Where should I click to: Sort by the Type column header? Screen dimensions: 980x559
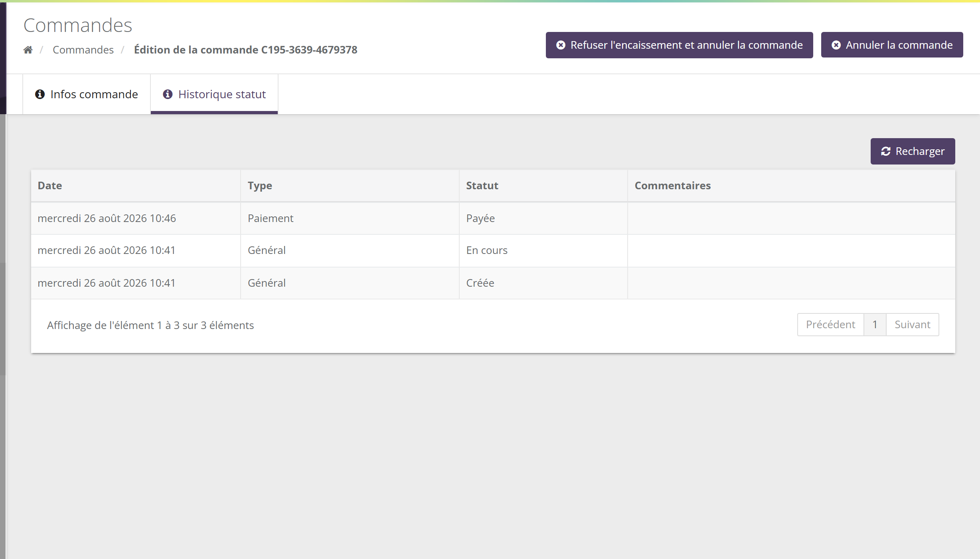[x=350, y=186]
